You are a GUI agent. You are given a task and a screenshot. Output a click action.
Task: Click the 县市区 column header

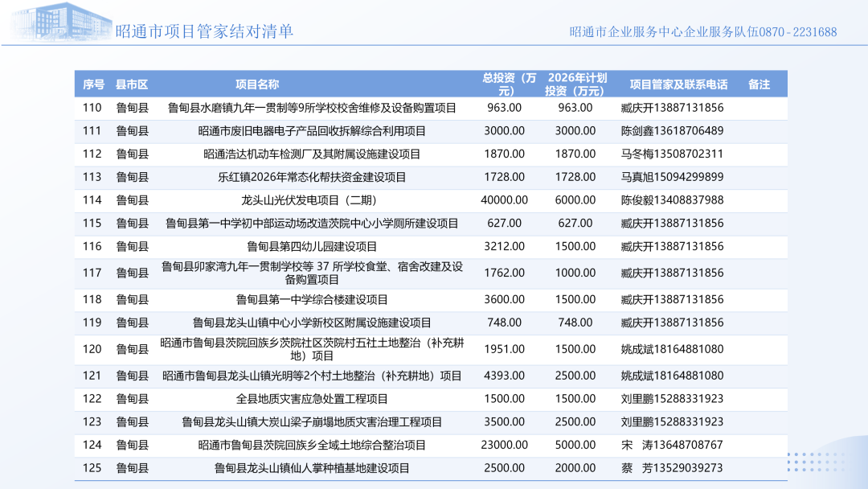[132, 84]
